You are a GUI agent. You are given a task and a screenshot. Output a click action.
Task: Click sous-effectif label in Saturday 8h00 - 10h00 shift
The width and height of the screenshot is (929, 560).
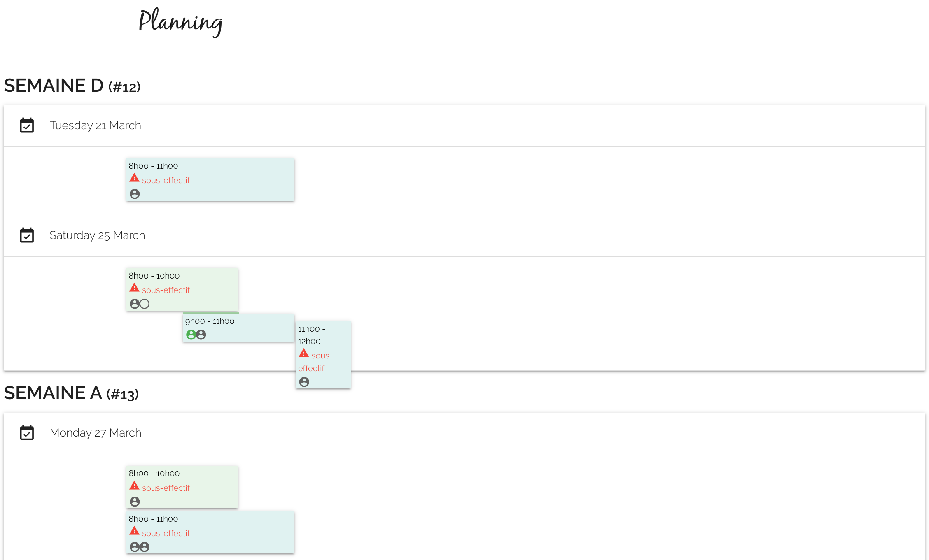pyautogui.click(x=166, y=290)
